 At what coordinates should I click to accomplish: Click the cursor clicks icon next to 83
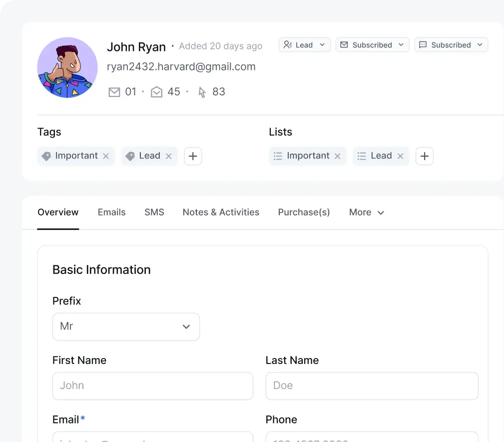click(x=202, y=92)
